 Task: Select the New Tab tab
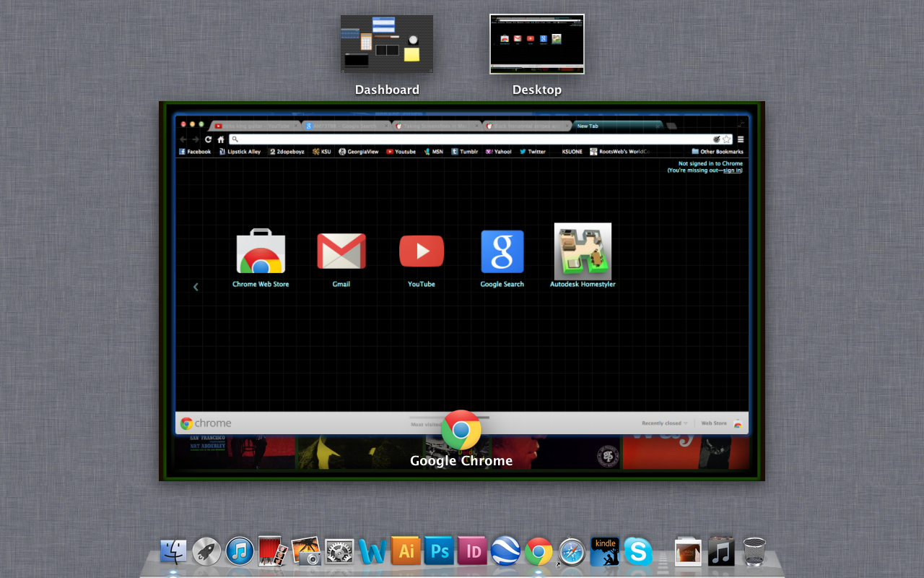[617, 126]
